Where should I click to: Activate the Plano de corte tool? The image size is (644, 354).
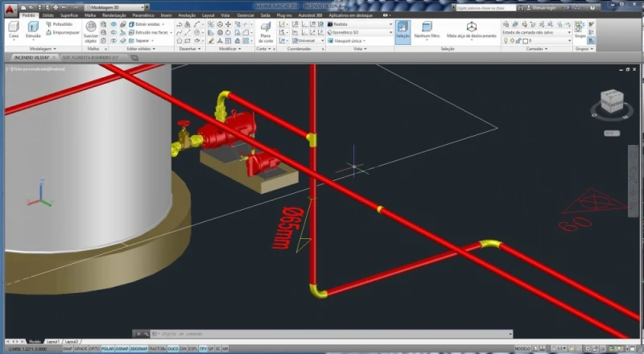[265, 31]
